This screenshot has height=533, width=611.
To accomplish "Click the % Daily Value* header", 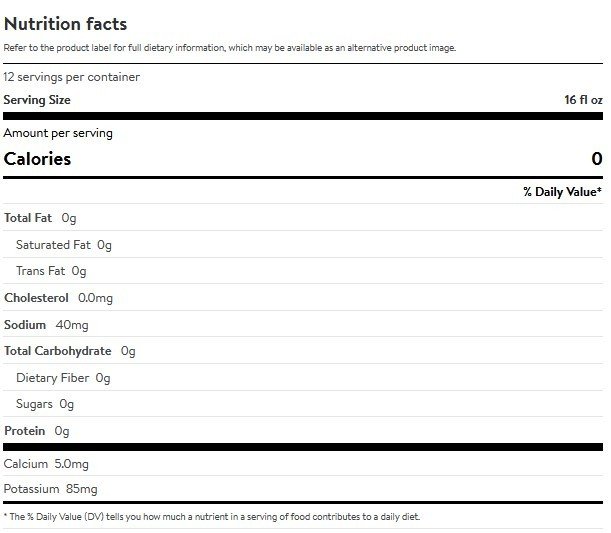I will pos(562,192).
